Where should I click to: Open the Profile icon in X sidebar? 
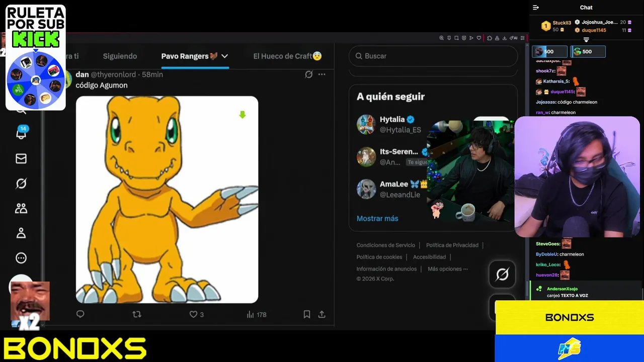click(21, 233)
